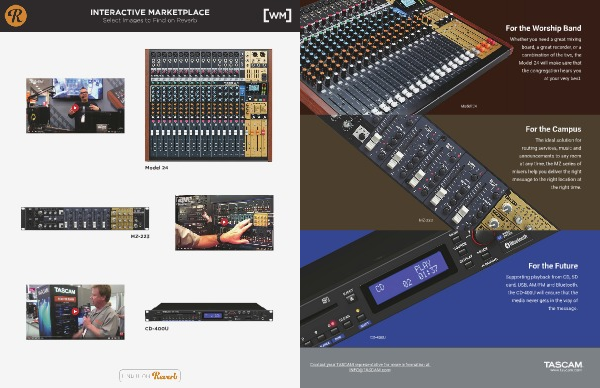Screen dimensions: 600x388
Task: Click the For the Worship Band heading
Action: pos(543,28)
